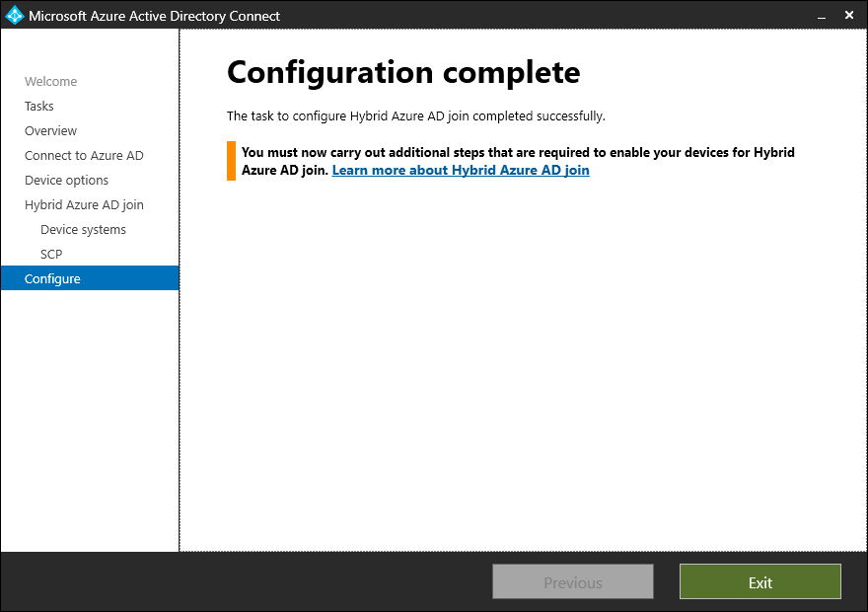Click the greyed-out Previous button
The width and height of the screenshot is (868, 612).
[573, 581]
